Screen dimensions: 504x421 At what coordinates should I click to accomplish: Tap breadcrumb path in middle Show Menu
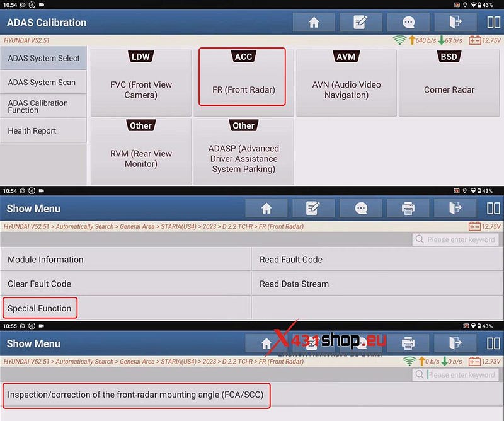pyautogui.click(x=153, y=226)
